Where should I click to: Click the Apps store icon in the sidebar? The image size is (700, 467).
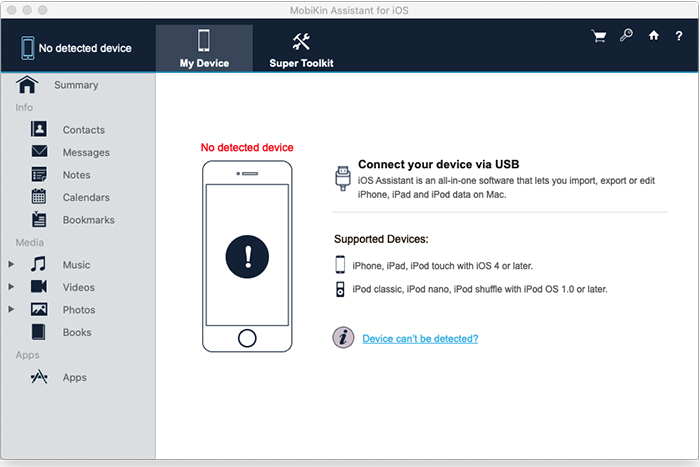coord(39,377)
